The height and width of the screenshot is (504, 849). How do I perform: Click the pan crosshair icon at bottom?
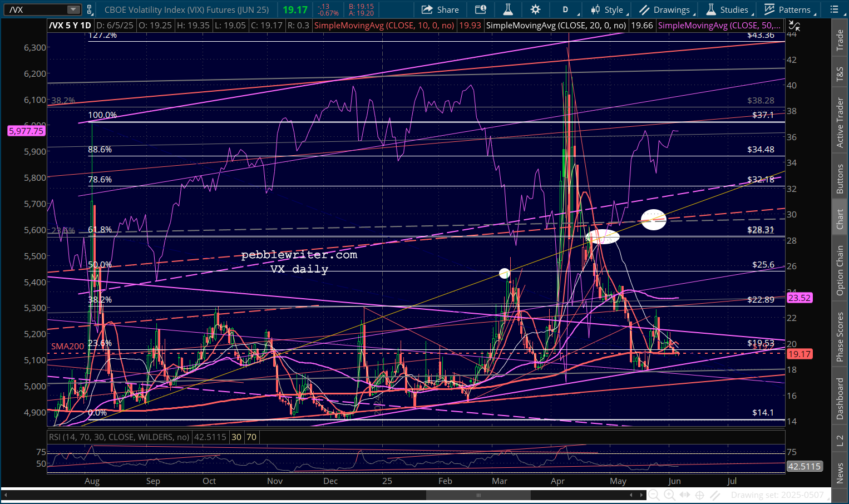tap(700, 495)
